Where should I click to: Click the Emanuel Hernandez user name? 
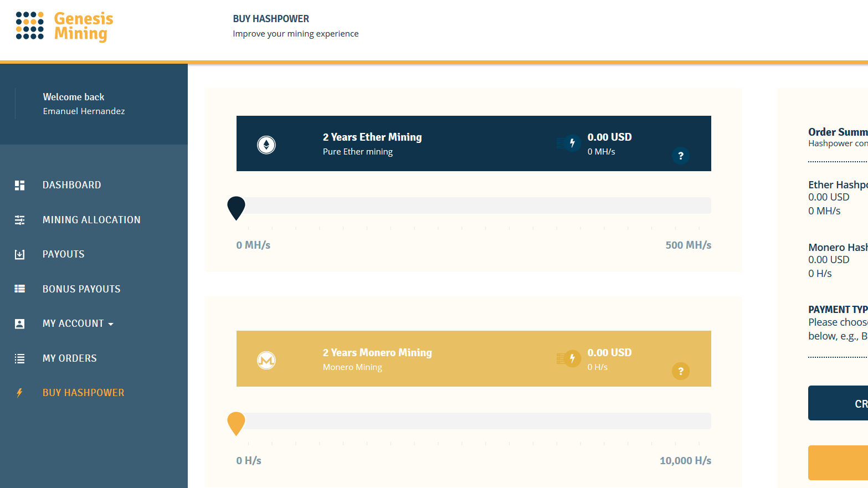pyautogui.click(x=84, y=111)
